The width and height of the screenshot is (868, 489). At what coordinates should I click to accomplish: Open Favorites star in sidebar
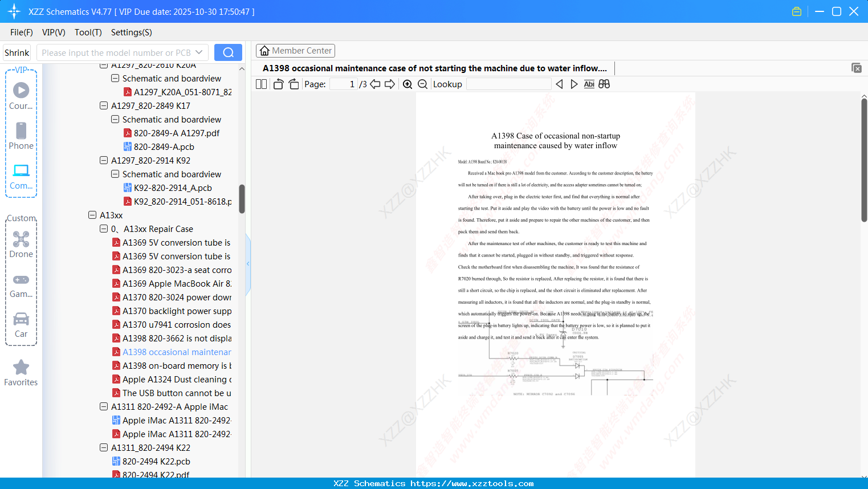pyautogui.click(x=21, y=373)
